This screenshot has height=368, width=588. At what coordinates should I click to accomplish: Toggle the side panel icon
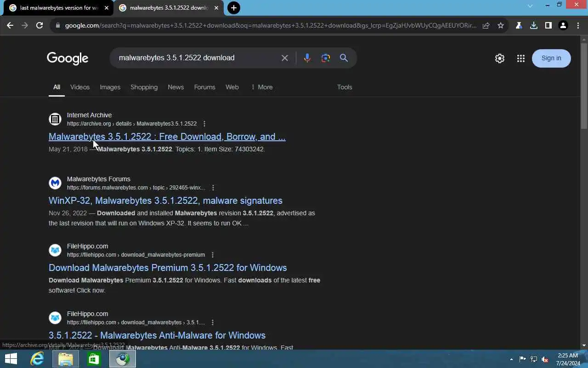(548, 26)
